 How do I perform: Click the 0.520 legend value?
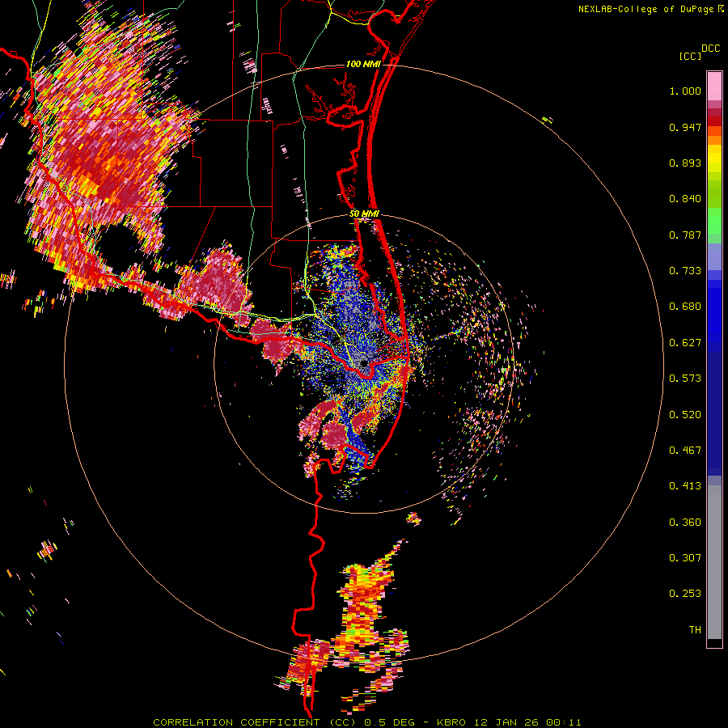coord(685,415)
